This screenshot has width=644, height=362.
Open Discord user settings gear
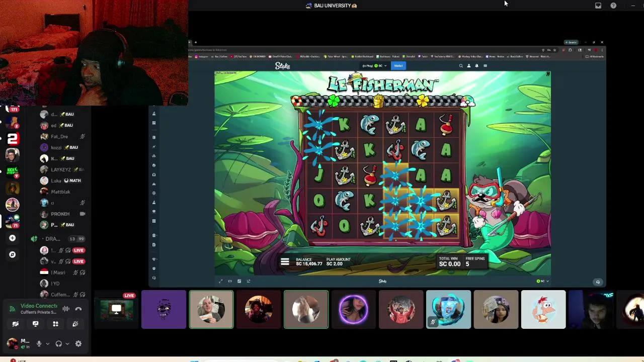pos(78,344)
